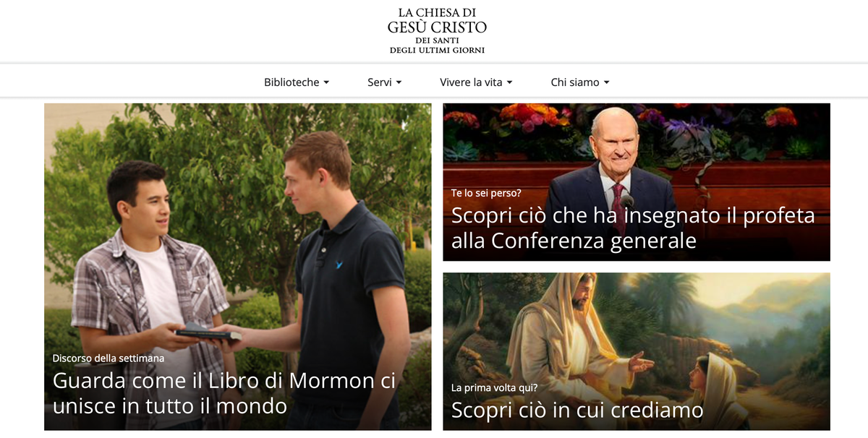Open the Chi siamo menu
This screenshot has height=438, width=868.
point(580,82)
